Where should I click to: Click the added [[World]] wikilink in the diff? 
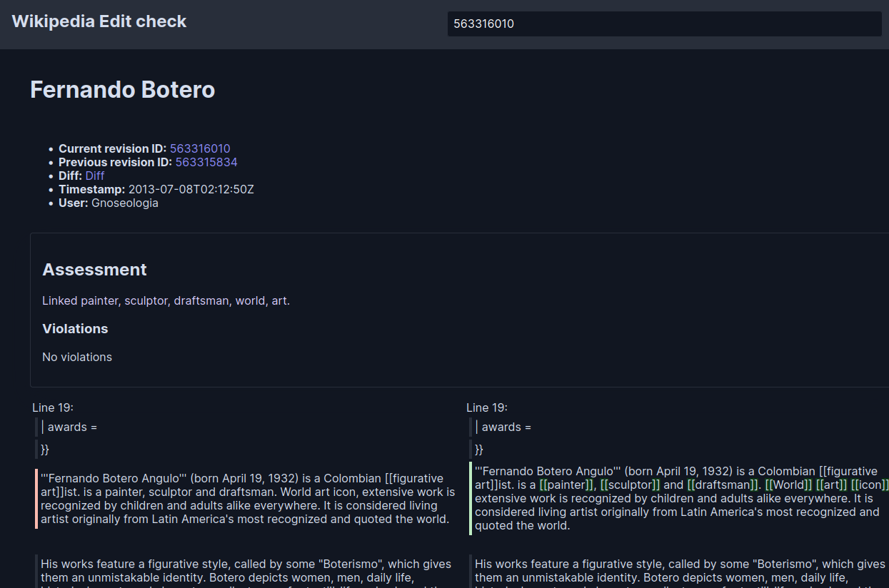pos(788,485)
